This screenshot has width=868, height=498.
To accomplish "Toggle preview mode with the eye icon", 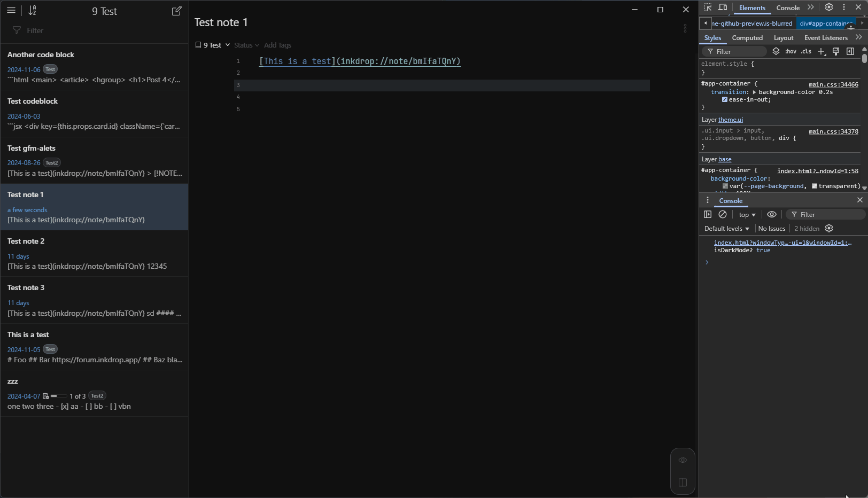I will 683,460.
